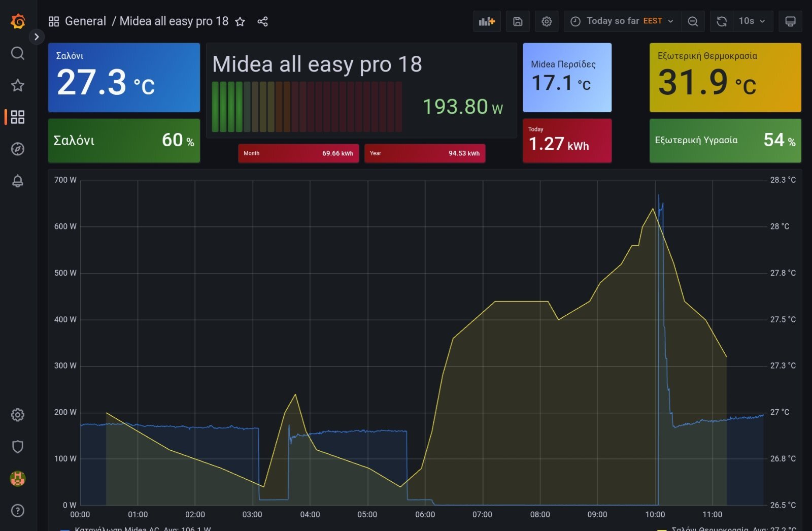Open the 10s refresh interval dropdown
The height and width of the screenshot is (531, 812).
(753, 21)
